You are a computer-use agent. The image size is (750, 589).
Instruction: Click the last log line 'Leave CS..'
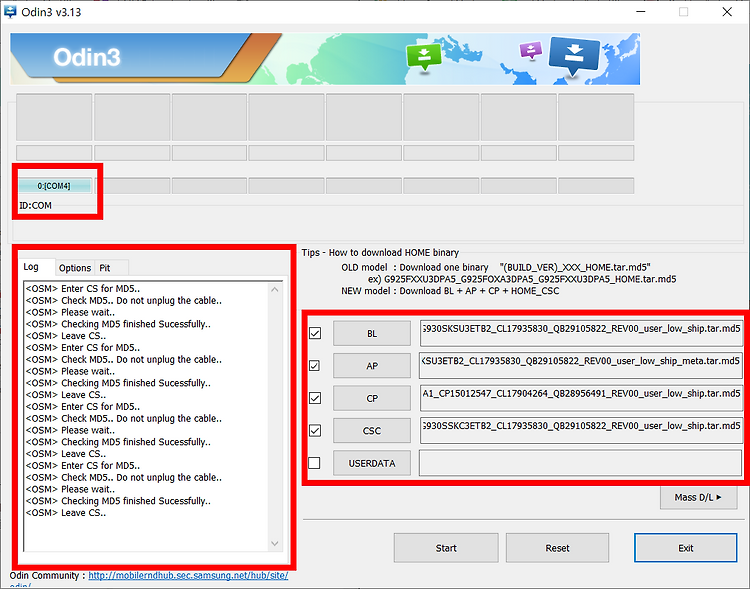(x=66, y=513)
